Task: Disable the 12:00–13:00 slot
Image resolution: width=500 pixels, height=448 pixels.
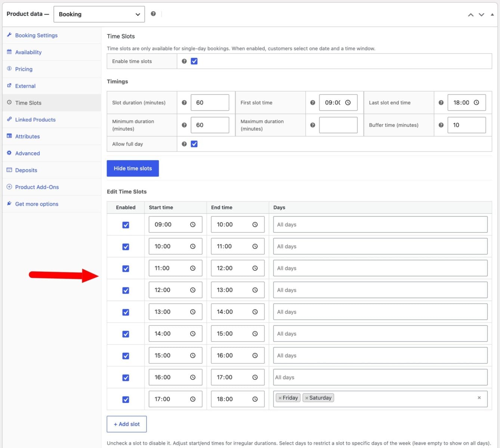Action: pyautogui.click(x=126, y=290)
